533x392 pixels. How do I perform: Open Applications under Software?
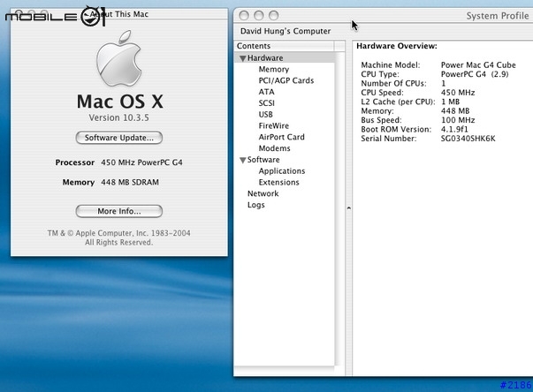[x=282, y=170]
